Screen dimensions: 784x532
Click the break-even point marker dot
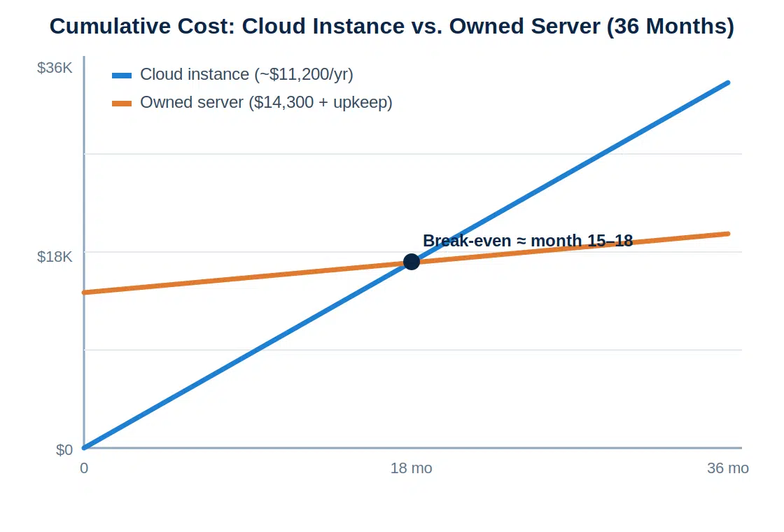tap(412, 262)
